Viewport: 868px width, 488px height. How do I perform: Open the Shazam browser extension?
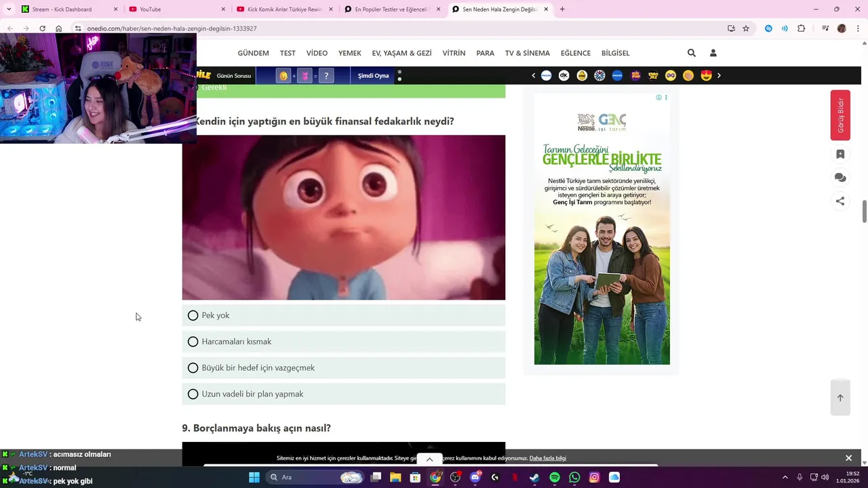[768, 28]
